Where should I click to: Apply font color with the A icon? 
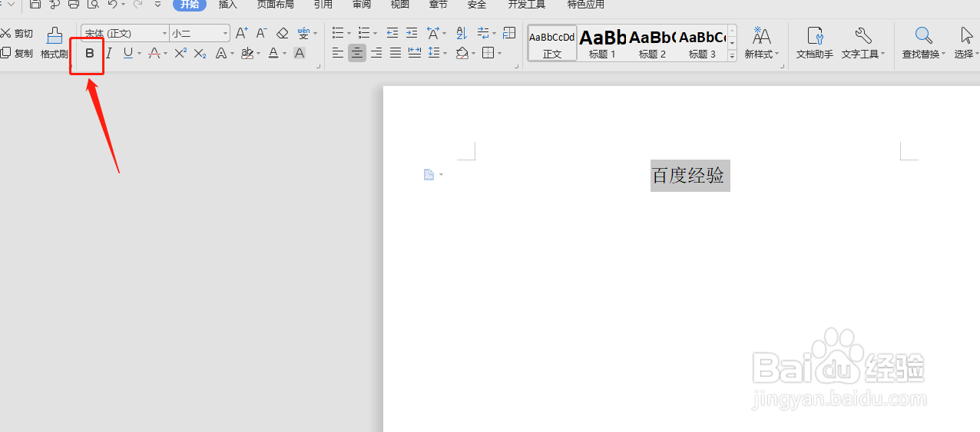(273, 54)
